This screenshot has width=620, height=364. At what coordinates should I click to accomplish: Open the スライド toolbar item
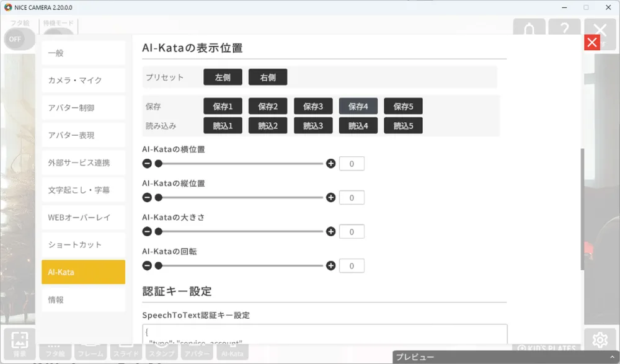click(x=126, y=352)
